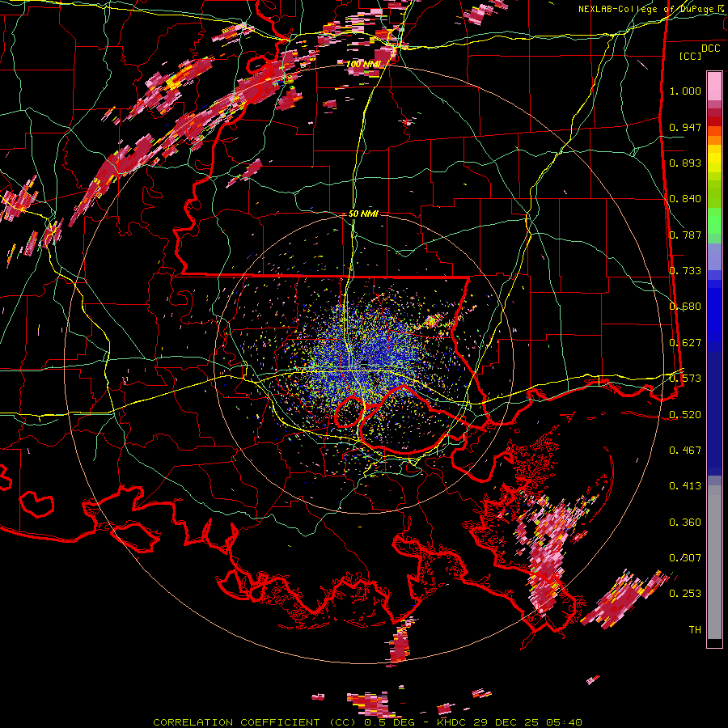Viewport: 728px width, 728px height.
Task: Click the TH threshold label
Action: [695, 629]
